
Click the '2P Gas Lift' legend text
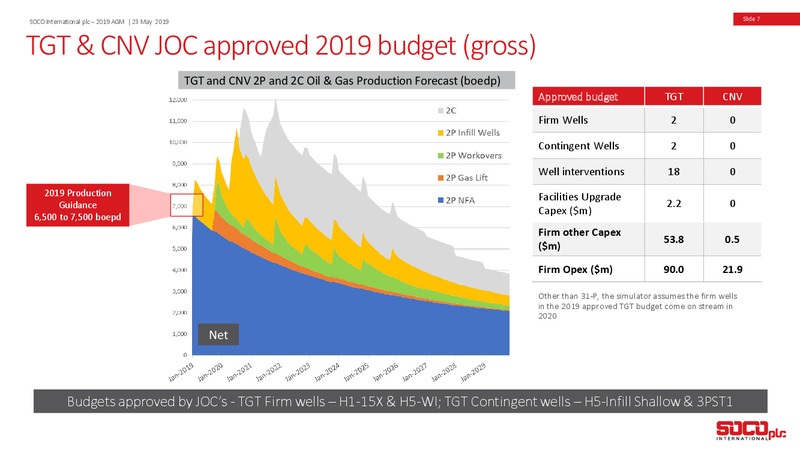point(466,178)
